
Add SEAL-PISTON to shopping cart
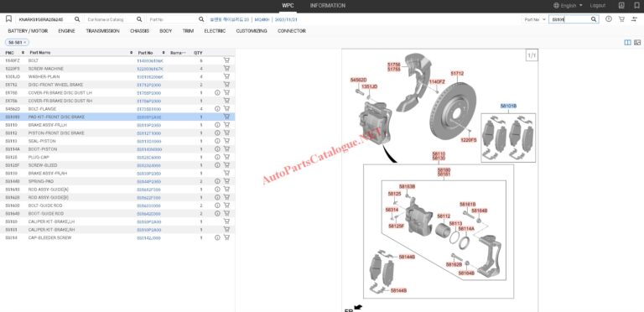[226, 141]
